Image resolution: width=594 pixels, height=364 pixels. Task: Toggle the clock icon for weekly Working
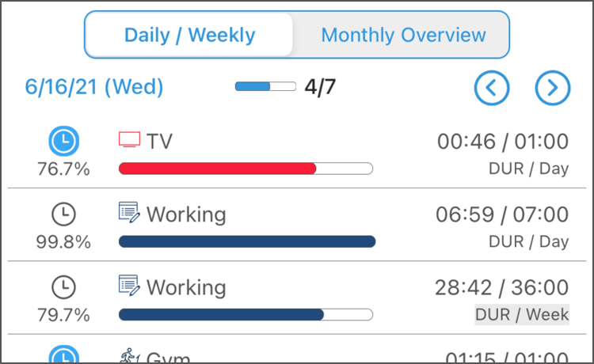click(x=63, y=287)
